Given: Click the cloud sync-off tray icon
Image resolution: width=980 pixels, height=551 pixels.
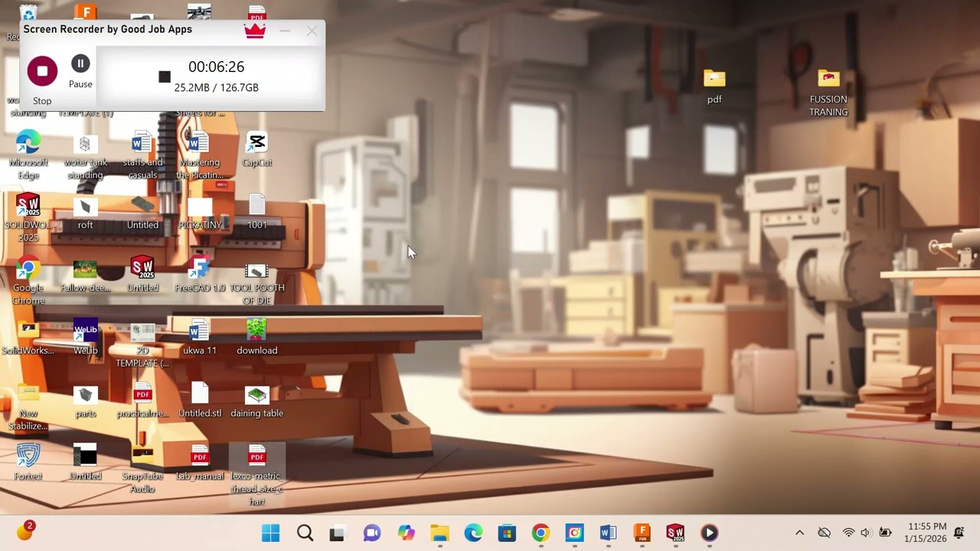Looking at the screenshot, I should tap(824, 533).
